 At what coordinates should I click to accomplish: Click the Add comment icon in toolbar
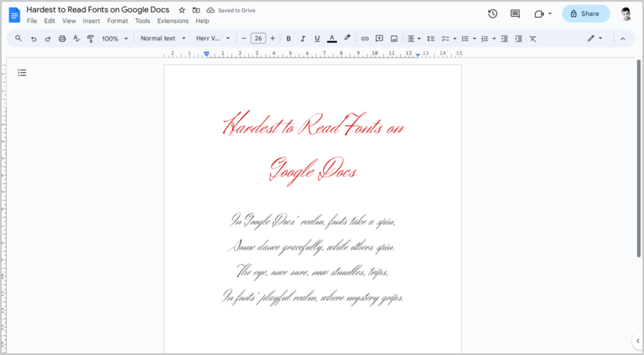tap(380, 39)
